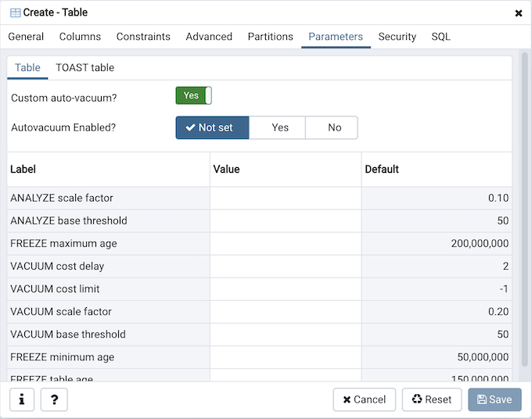
Task: Click VACUUM cost delay value field
Action: [x=286, y=266]
